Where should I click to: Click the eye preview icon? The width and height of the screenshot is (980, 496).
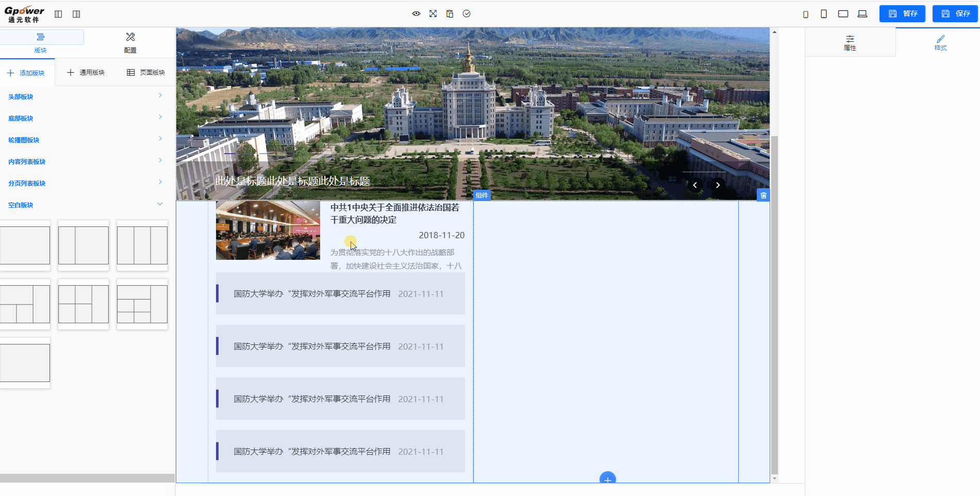[x=416, y=14]
